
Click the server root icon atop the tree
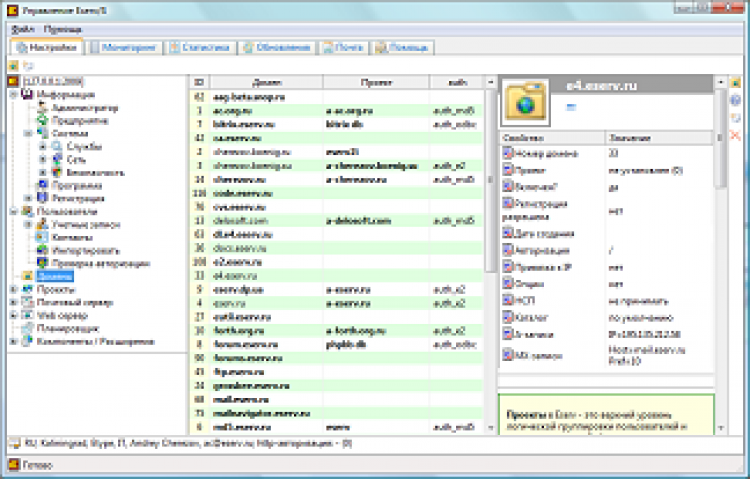coord(13,81)
